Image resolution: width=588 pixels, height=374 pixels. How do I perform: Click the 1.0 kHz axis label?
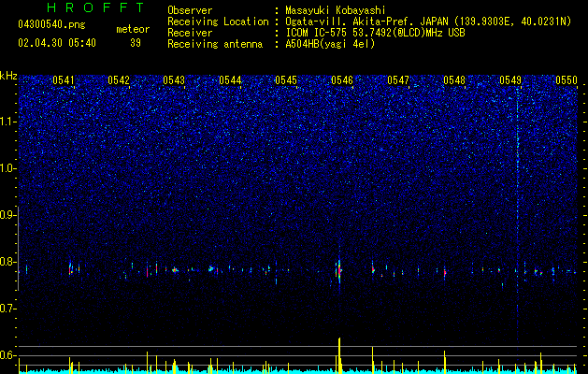[7, 168]
